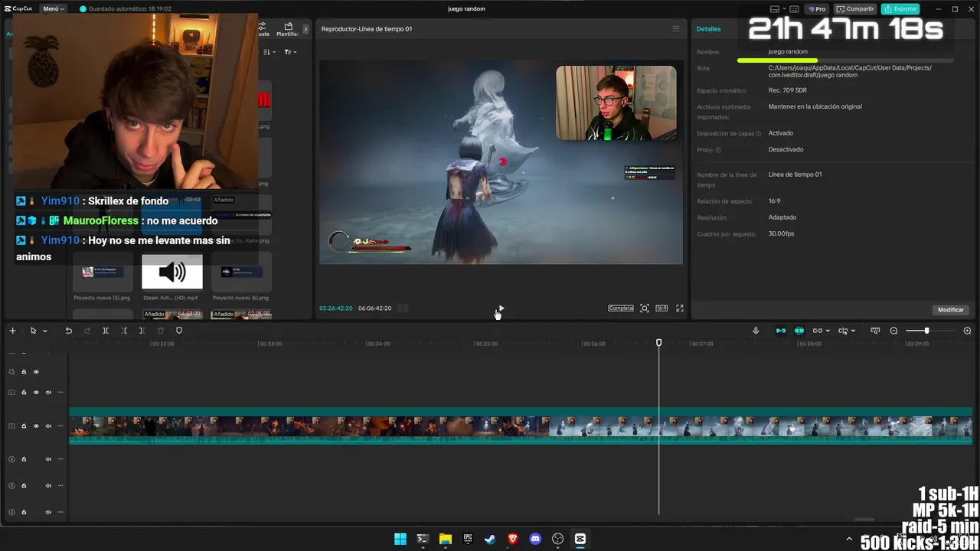Open the pointer tool dropdown arrow
Image resolution: width=980 pixels, height=551 pixels.
(x=45, y=331)
